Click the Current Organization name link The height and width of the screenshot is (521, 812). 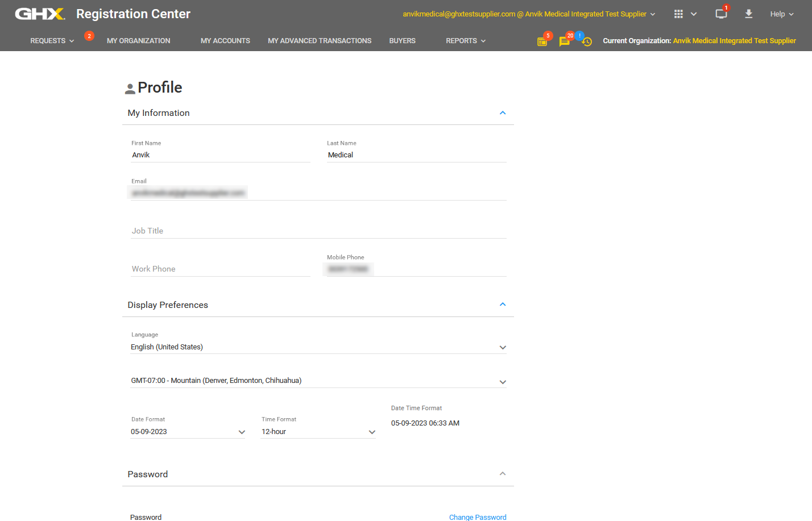click(734, 41)
